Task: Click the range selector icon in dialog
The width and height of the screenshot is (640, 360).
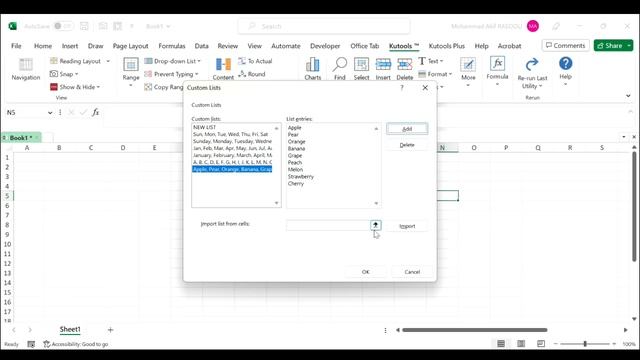Action: coord(376,225)
